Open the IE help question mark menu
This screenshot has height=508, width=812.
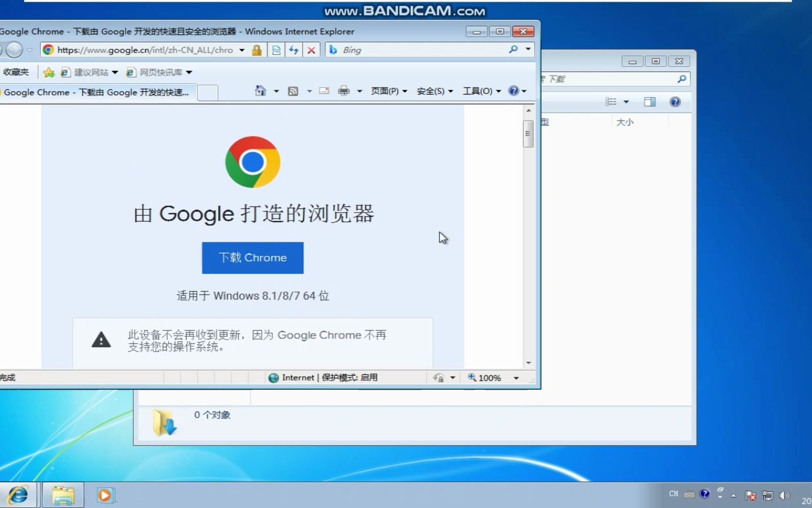517,91
